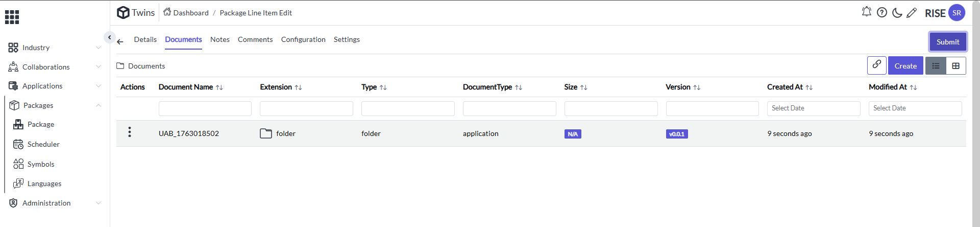The height and width of the screenshot is (227, 980).
Task: Click the Scheduler calendar icon
Action: point(18,144)
